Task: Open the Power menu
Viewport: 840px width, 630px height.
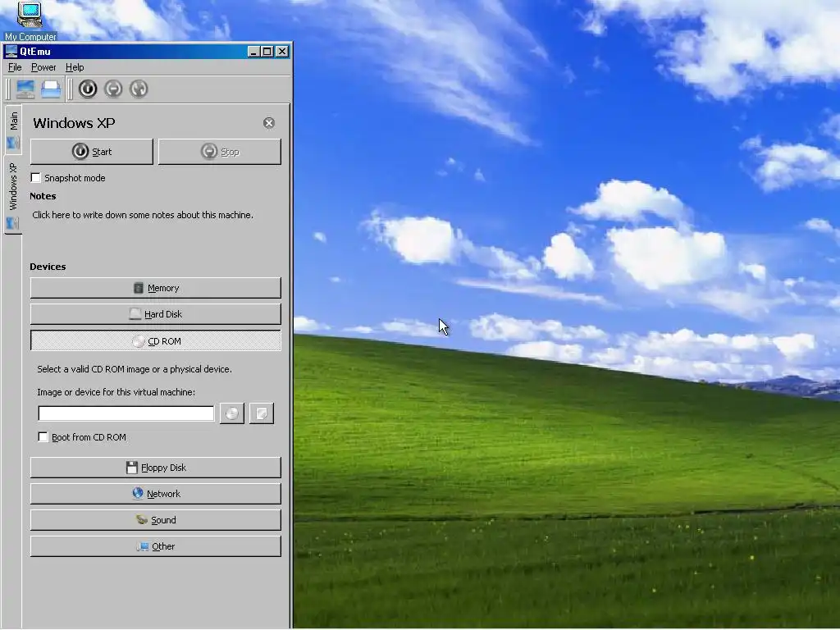Action: coord(43,67)
